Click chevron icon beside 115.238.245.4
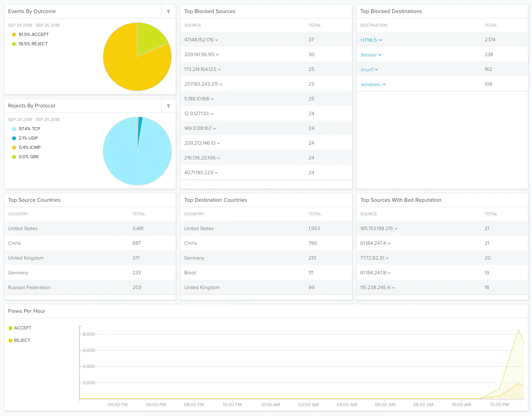The image size is (532, 416). (x=393, y=288)
